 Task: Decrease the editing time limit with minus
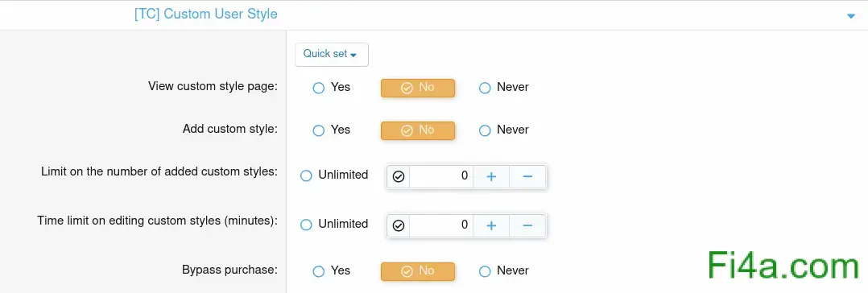click(x=527, y=226)
